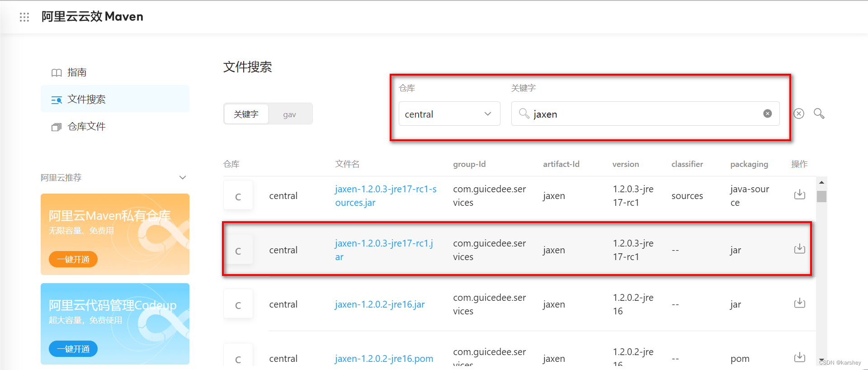Click the results list scroll-up arrow
Viewport: 868px width, 370px height.
tap(821, 182)
